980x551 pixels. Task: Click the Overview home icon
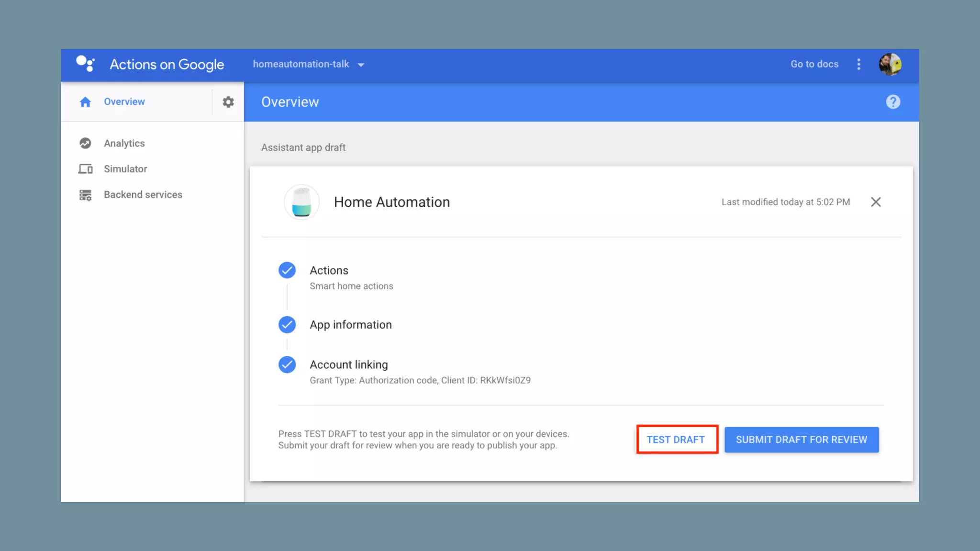[x=85, y=102]
